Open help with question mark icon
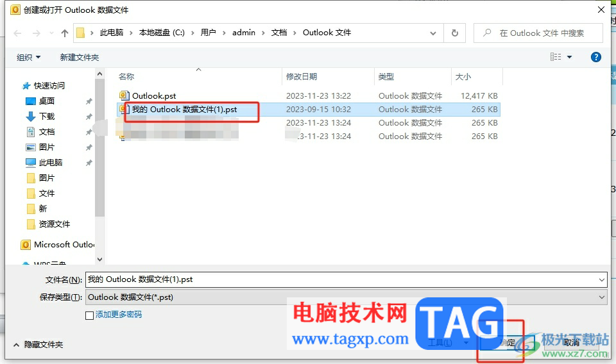The image size is (616, 364). pyautogui.click(x=596, y=57)
